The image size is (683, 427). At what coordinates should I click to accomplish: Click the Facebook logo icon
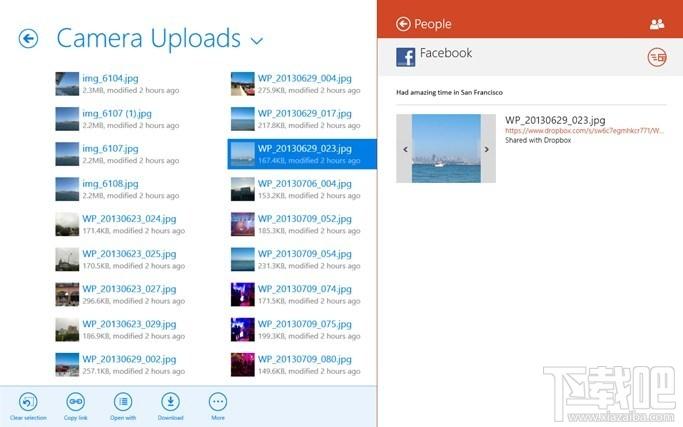click(x=406, y=57)
